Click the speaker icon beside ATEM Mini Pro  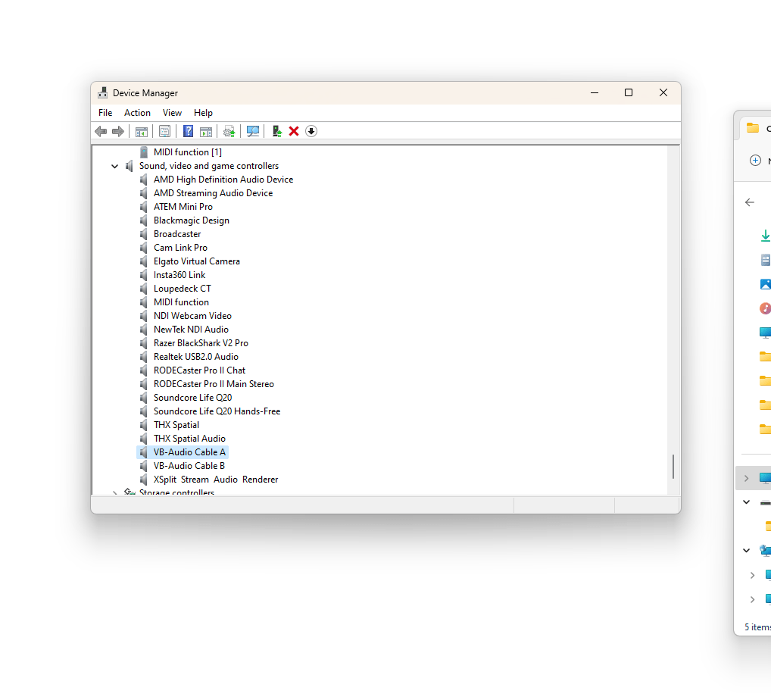[x=144, y=207]
